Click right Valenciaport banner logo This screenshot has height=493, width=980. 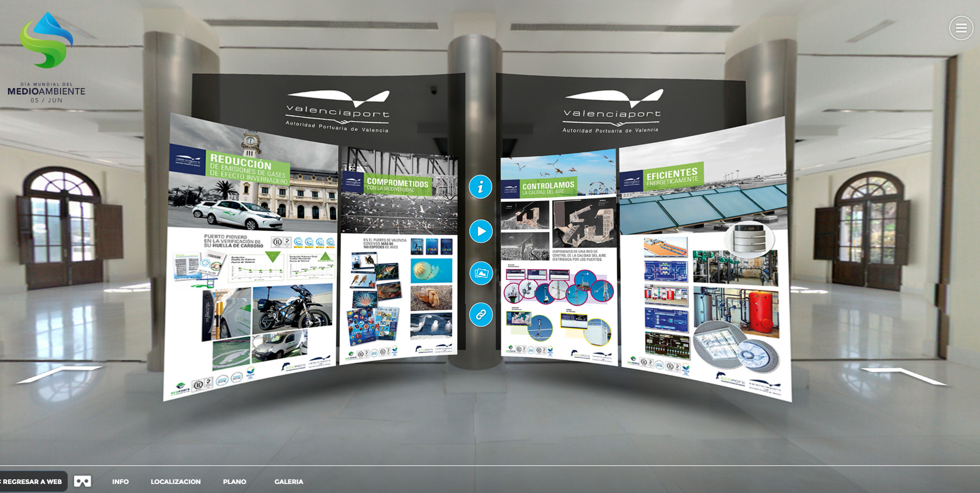point(612,111)
